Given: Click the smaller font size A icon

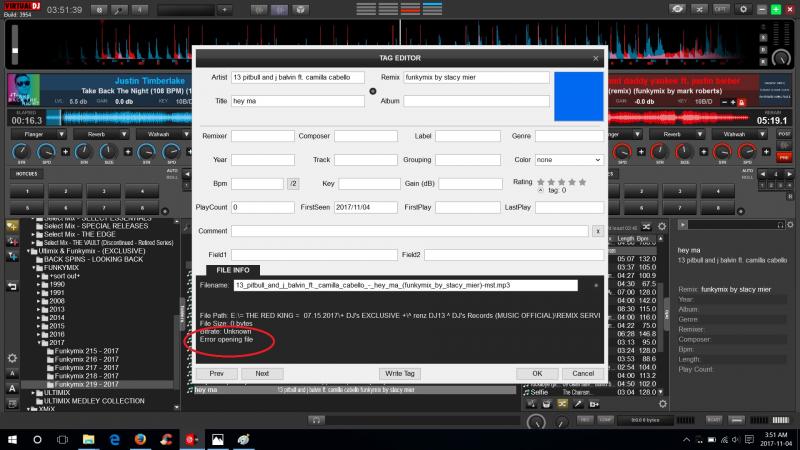Looking at the screenshot, I should (x=12, y=373).
